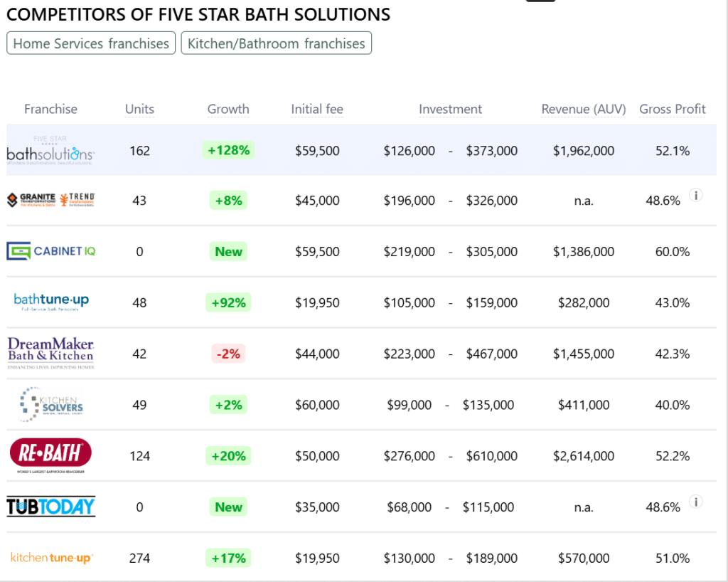The height and width of the screenshot is (582, 728).
Task: Open the Cabinet IQ logo
Action: click(50, 251)
